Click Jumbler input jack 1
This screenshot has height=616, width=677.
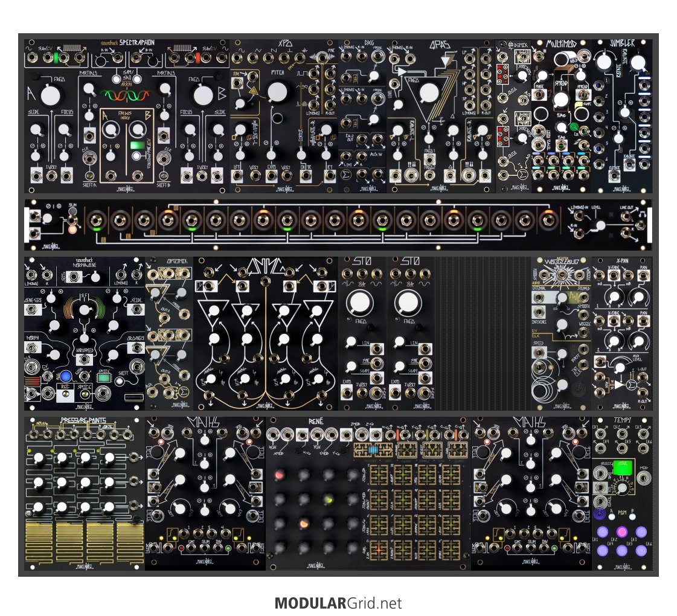pos(599,86)
